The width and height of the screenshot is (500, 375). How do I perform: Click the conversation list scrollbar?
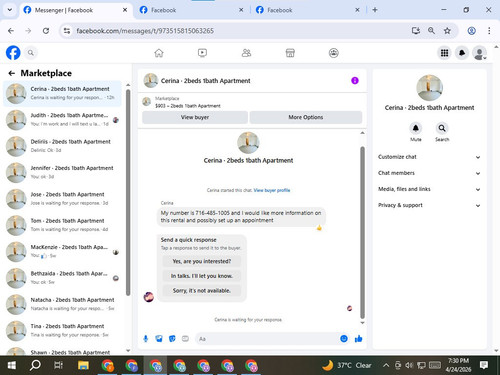128,192
